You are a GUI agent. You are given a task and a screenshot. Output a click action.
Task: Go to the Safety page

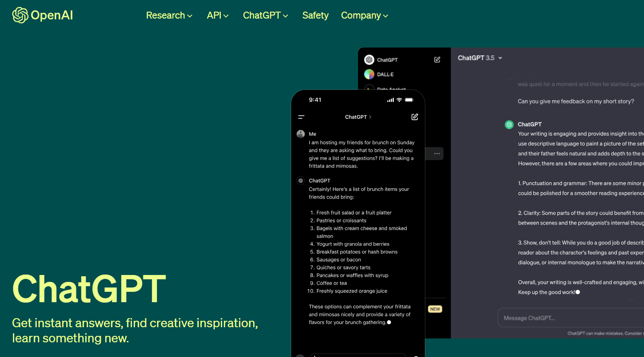tap(315, 16)
